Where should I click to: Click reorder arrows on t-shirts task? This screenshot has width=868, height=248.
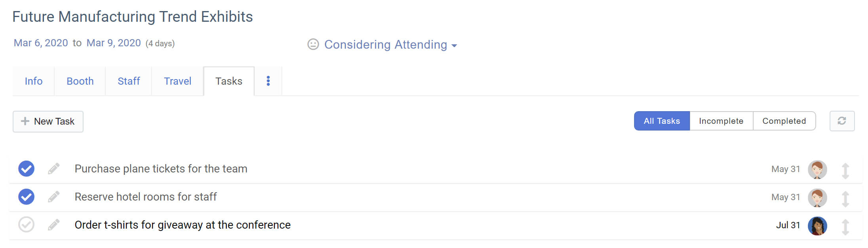click(845, 227)
